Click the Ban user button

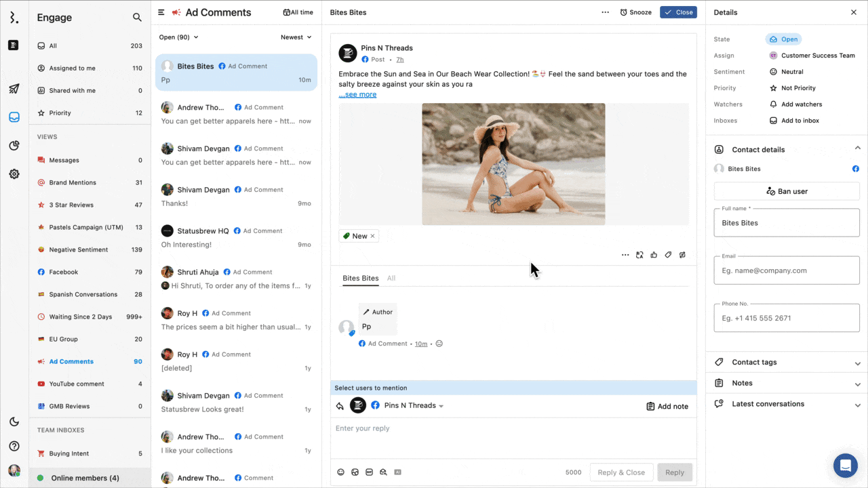pyautogui.click(x=787, y=191)
